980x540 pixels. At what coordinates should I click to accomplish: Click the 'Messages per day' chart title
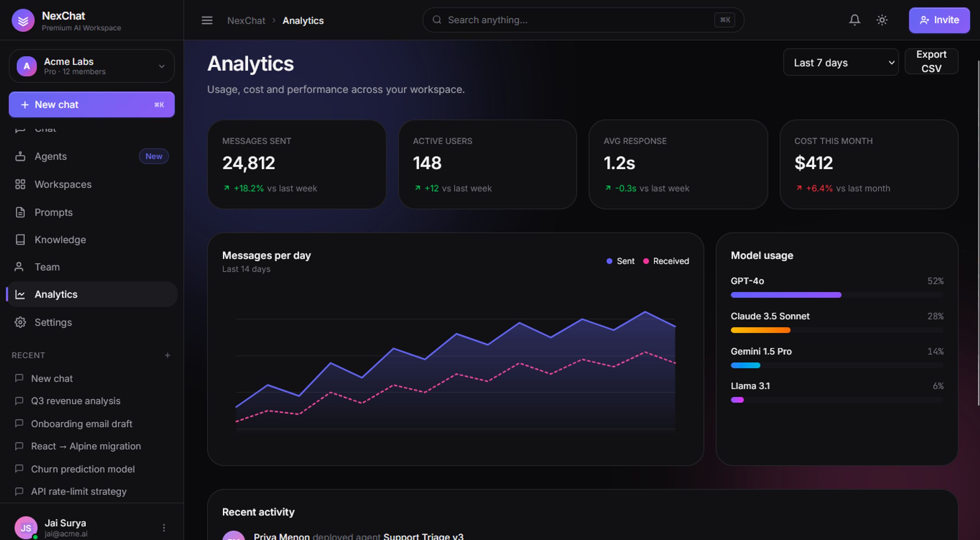pyautogui.click(x=266, y=255)
